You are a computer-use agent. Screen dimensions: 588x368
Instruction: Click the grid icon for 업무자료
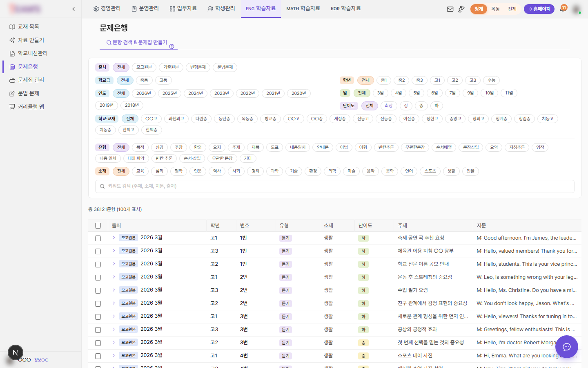click(172, 9)
